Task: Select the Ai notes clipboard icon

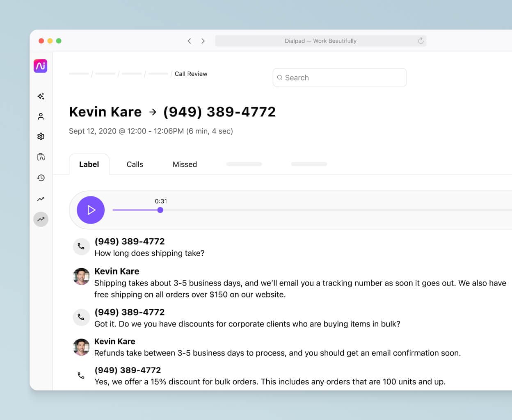Action: [41, 157]
